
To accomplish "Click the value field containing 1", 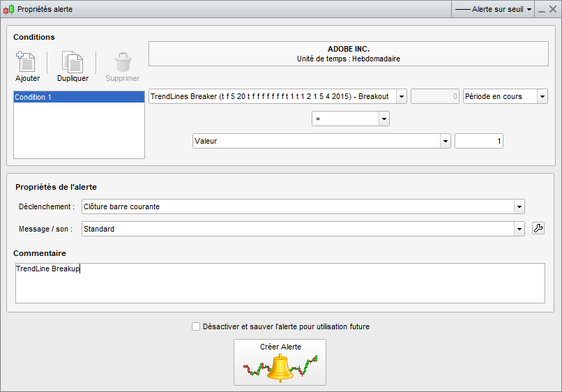I will (479, 141).
